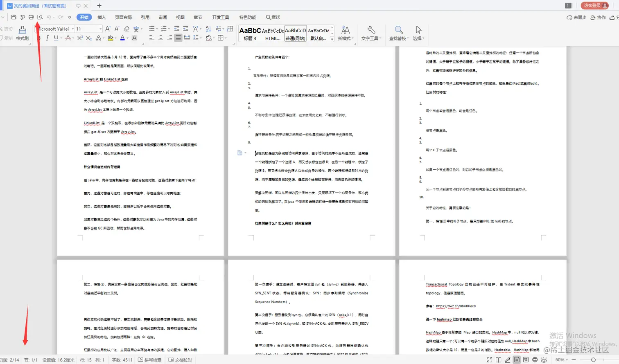The image size is (619, 364).
Task: Click the Superscript X² icon
Action: click(80, 38)
